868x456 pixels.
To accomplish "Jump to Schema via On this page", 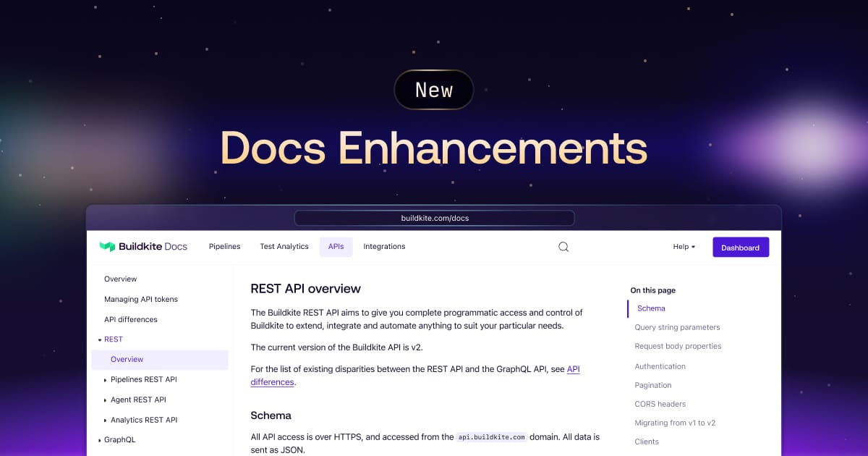I will click(650, 308).
